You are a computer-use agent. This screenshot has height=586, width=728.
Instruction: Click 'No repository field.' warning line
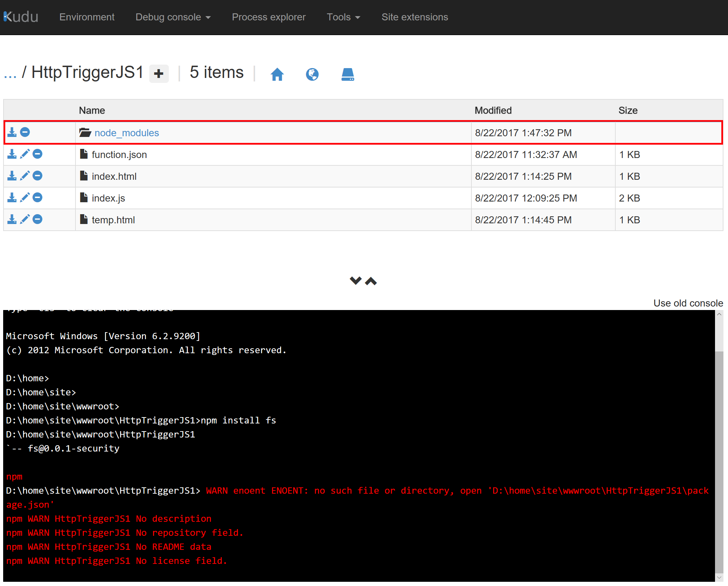(x=125, y=533)
